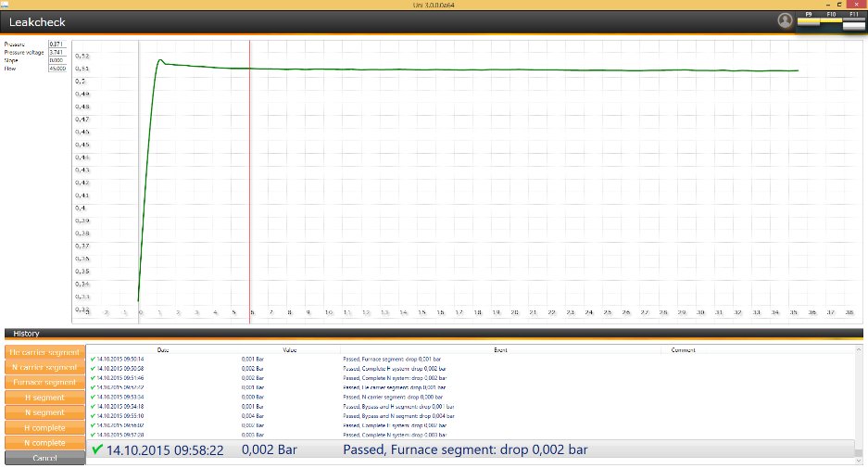Start the N complete leak check
This screenshot has width=868, height=468.
point(44,442)
